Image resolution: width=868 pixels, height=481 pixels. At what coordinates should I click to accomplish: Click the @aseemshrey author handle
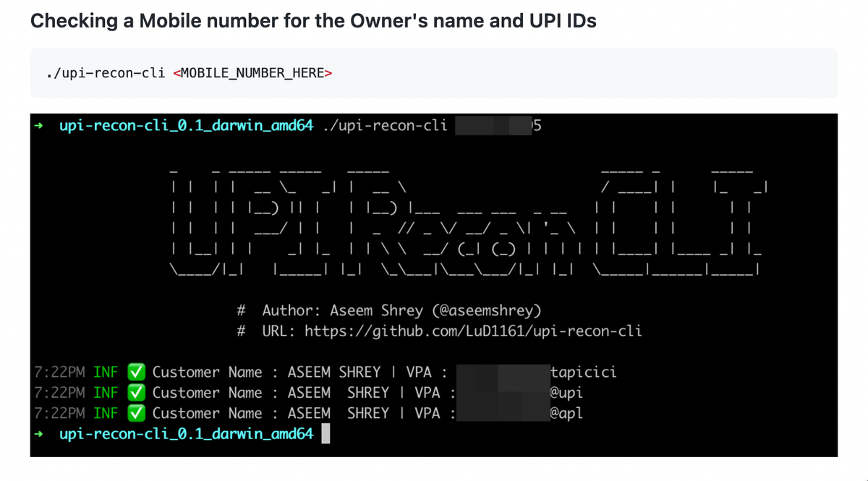click(485, 311)
